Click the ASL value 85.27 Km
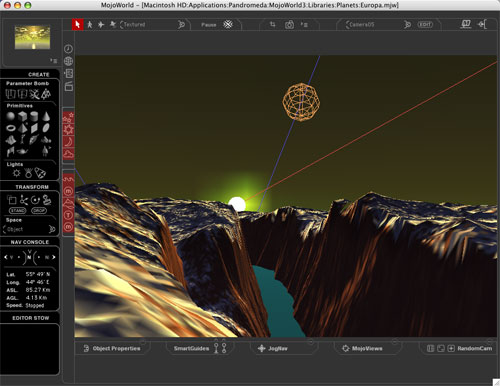Image resolution: width=500 pixels, height=386 pixels. (38, 290)
